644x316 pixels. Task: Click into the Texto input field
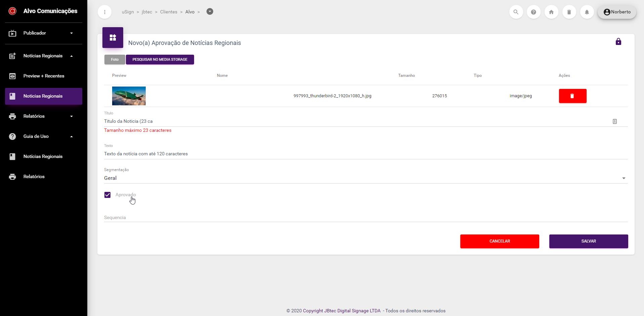(x=366, y=154)
